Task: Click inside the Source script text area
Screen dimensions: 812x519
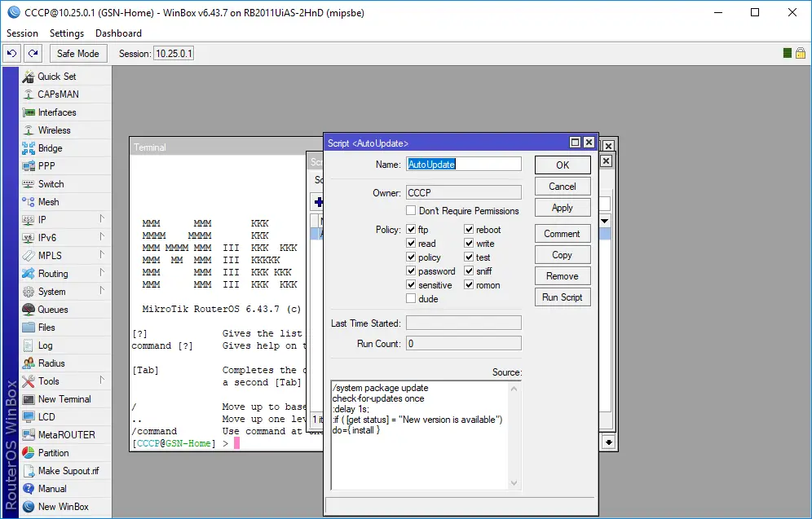Action: pos(420,435)
